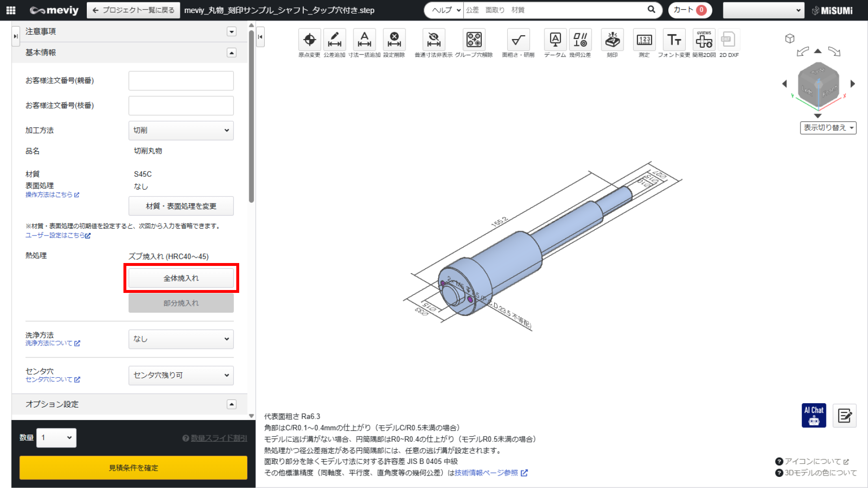Open the 表示切り替え display switch dropdown
The image size is (868, 488).
[x=828, y=128]
